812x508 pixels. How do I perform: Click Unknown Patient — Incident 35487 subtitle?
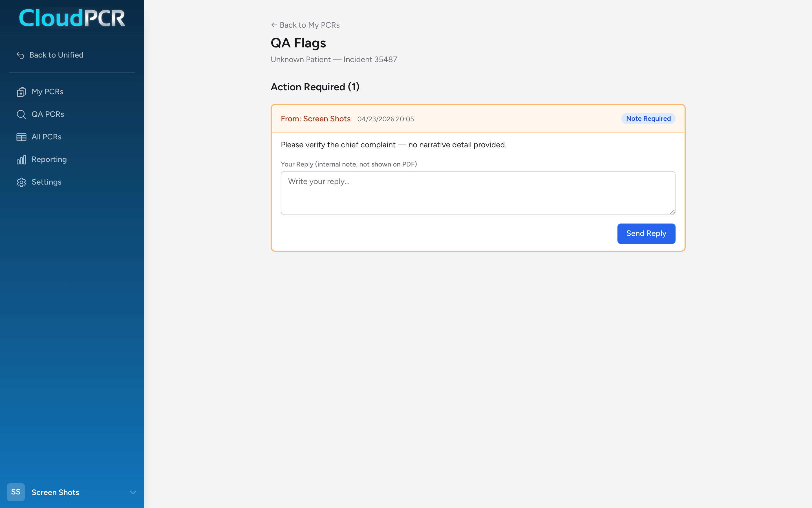click(334, 60)
